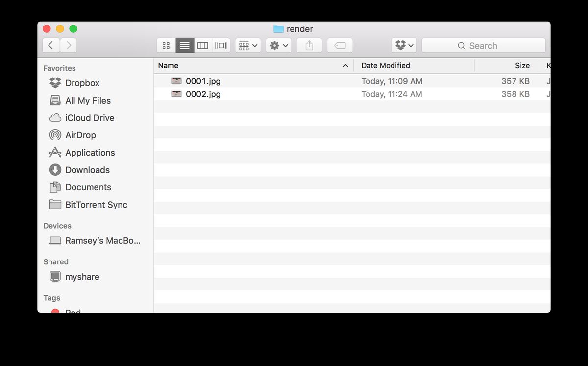Switch to column view mode
Viewport: 588px width, 366px height.
[203, 46]
